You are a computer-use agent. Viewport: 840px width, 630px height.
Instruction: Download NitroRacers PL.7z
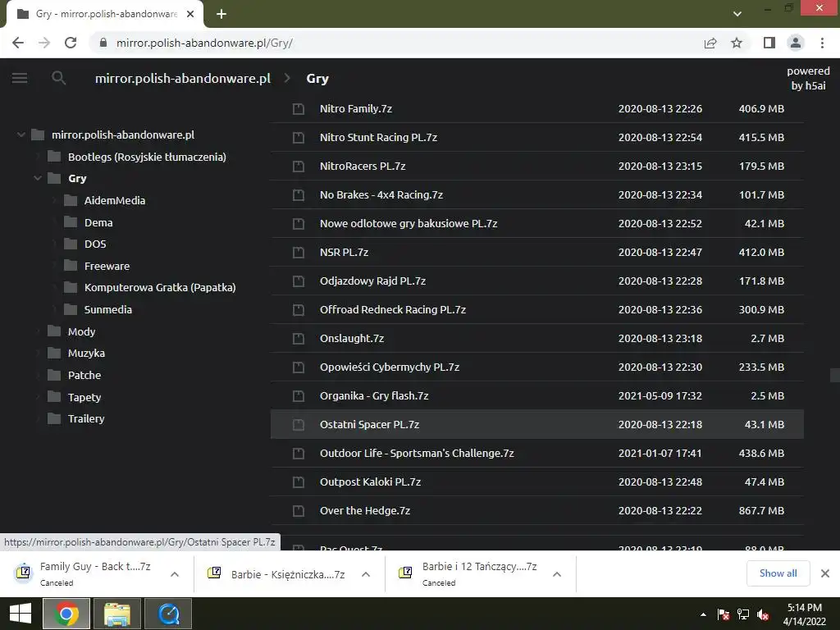pyautogui.click(x=363, y=166)
